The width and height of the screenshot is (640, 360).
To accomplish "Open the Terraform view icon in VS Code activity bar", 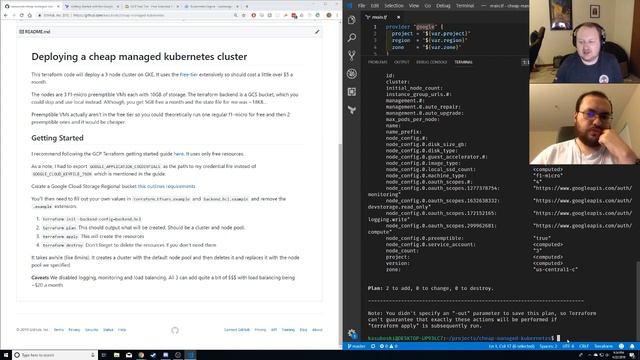I will [351, 110].
